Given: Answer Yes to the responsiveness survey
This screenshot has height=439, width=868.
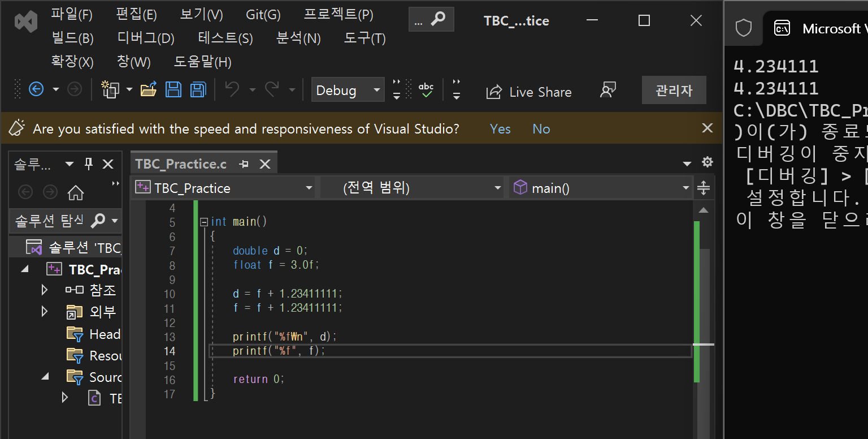Looking at the screenshot, I should coord(500,129).
